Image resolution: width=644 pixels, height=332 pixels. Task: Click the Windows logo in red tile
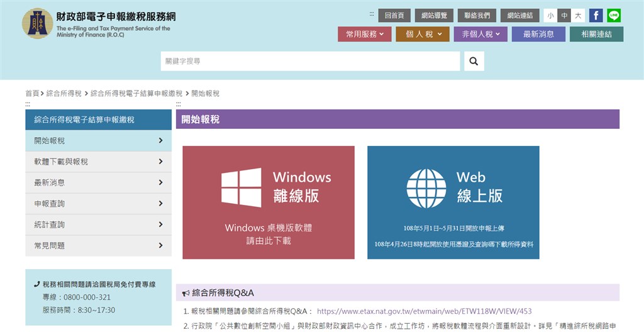click(x=241, y=187)
